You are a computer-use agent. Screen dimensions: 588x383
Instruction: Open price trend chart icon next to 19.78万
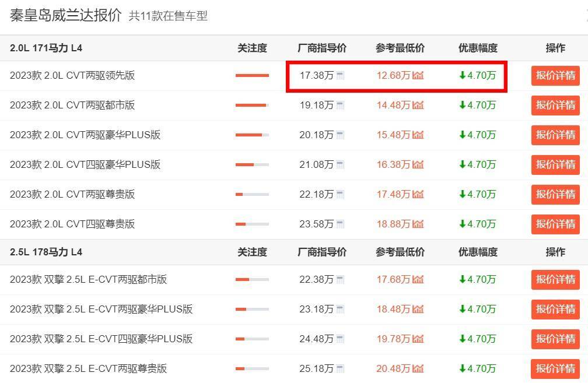click(x=418, y=339)
